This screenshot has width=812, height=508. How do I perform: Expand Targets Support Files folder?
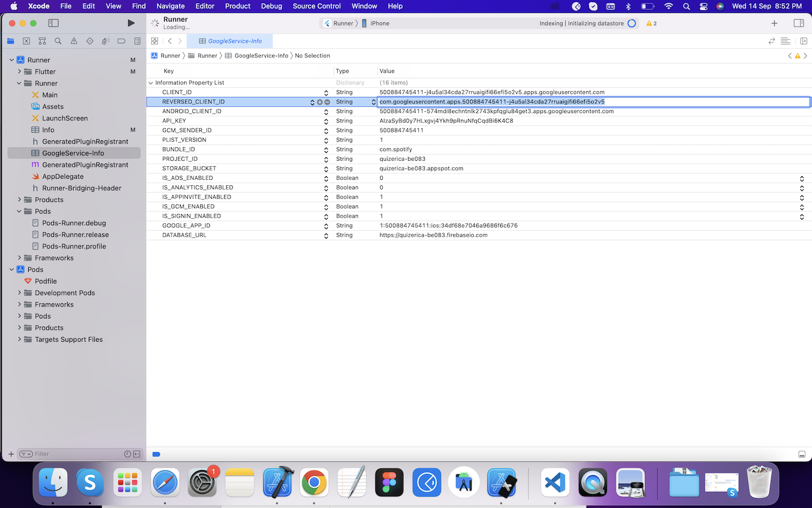(x=19, y=340)
